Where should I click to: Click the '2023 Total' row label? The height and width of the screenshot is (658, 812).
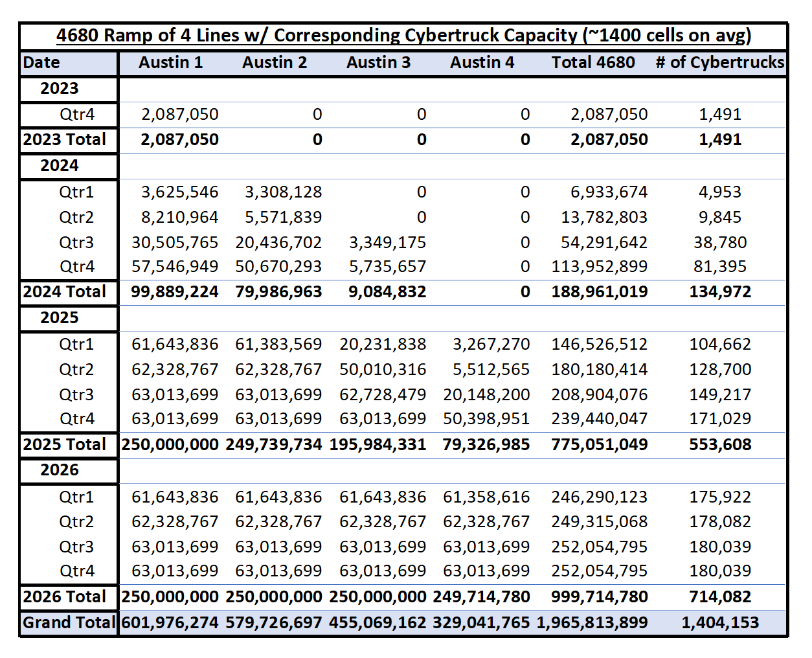65,140
